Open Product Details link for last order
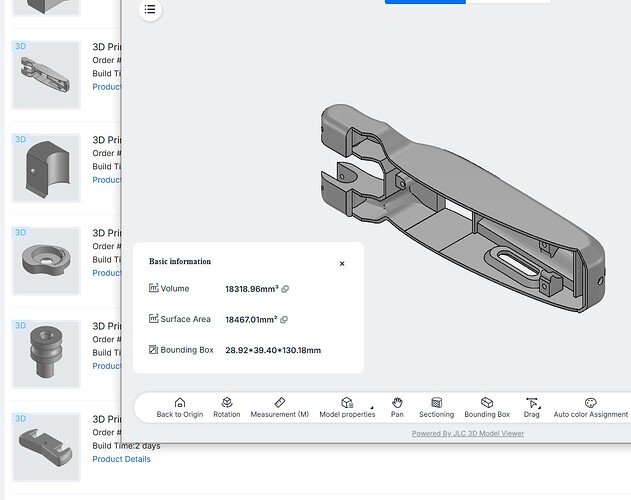Image resolution: width=631 pixels, height=500 pixels. coord(121,459)
